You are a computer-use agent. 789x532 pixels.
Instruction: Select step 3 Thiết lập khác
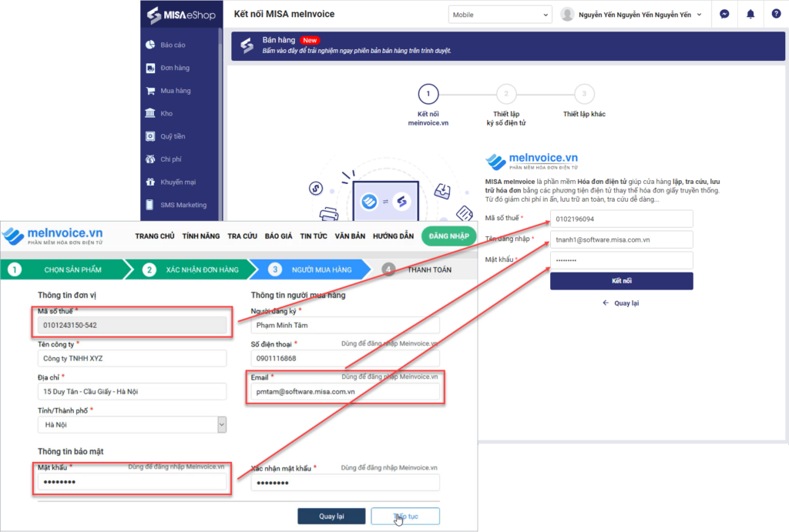[584, 94]
